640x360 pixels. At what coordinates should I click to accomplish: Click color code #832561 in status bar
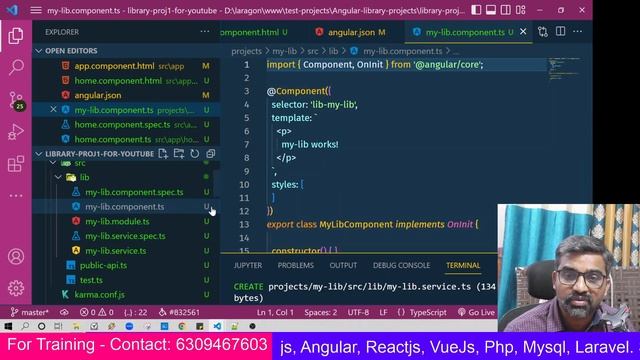point(179,313)
